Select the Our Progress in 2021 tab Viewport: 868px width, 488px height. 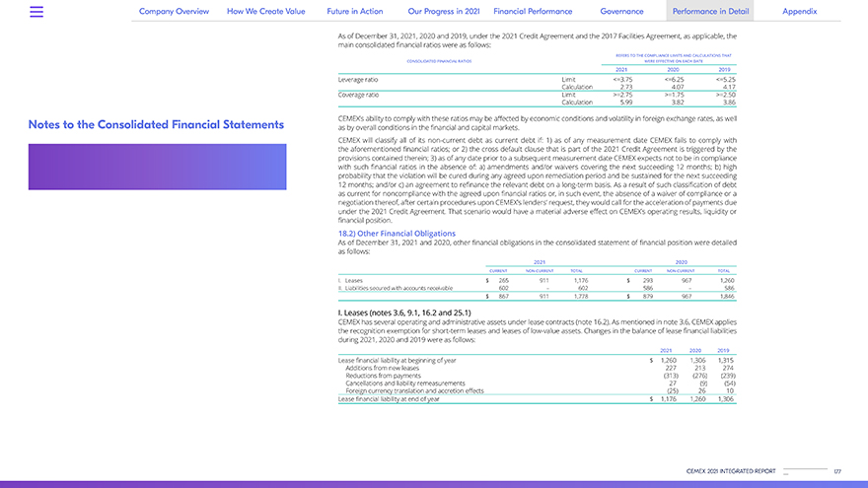pyautogui.click(x=443, y=11)
